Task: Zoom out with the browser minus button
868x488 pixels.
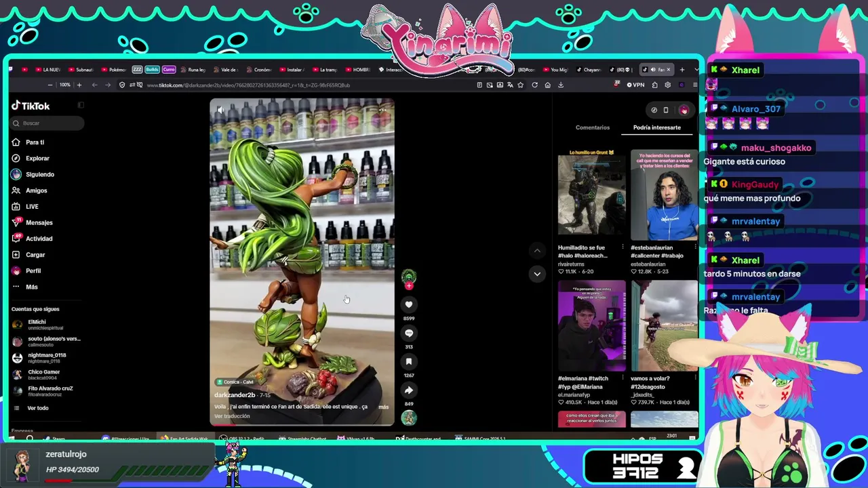Action: point(50,85)
